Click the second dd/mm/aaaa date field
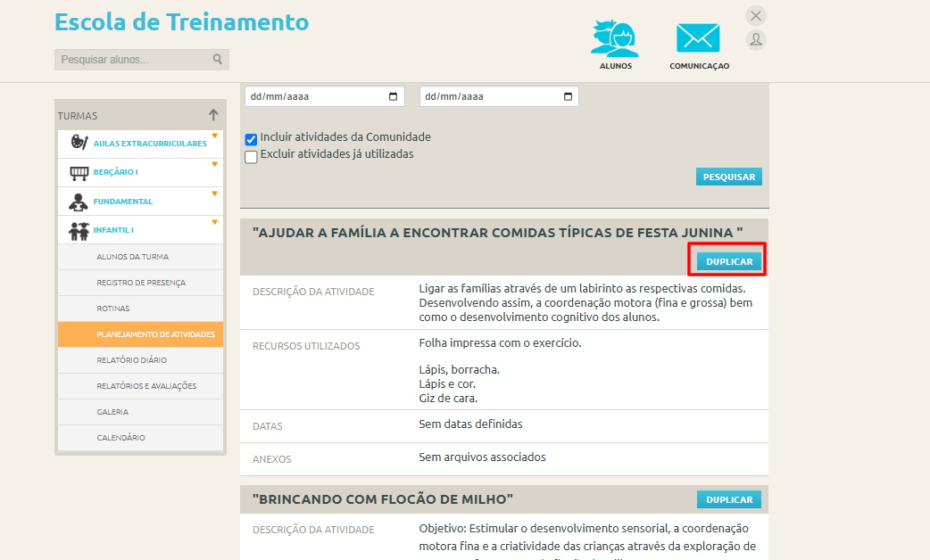This screenshot has width=930, height=560. coord(499,96)
